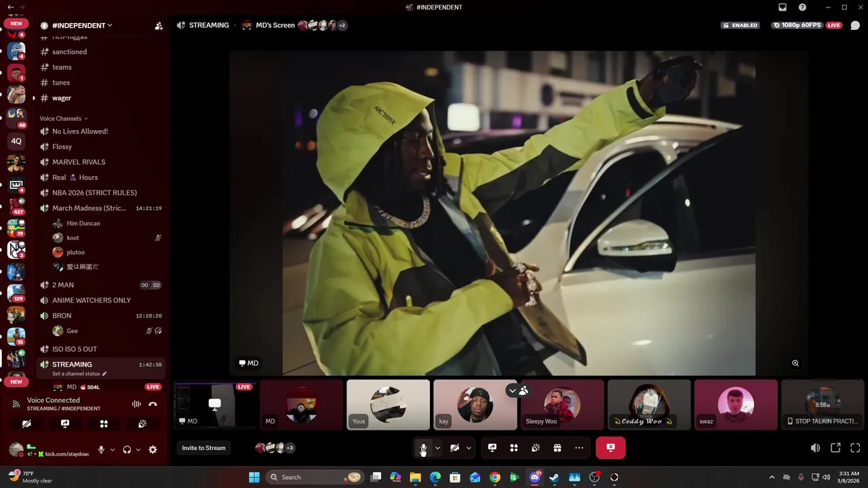The height and width of the screenshot is (488, 868).
Task: Toggle deafen headphones in user panel
Action: (x=127, y=449)
